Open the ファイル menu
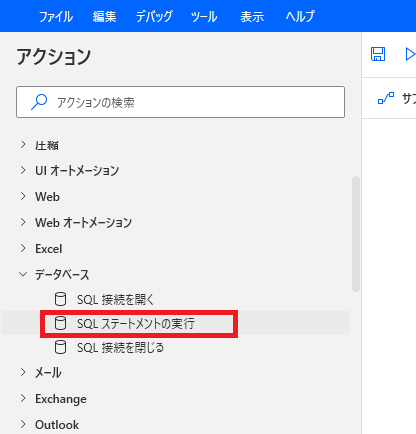 (x=56, y=16)
